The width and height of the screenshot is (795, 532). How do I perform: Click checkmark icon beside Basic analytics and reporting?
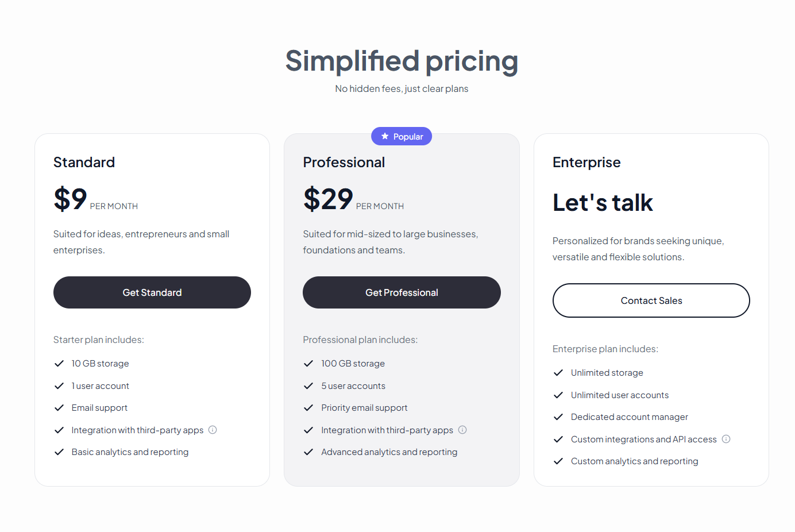[x=59, y=452]
